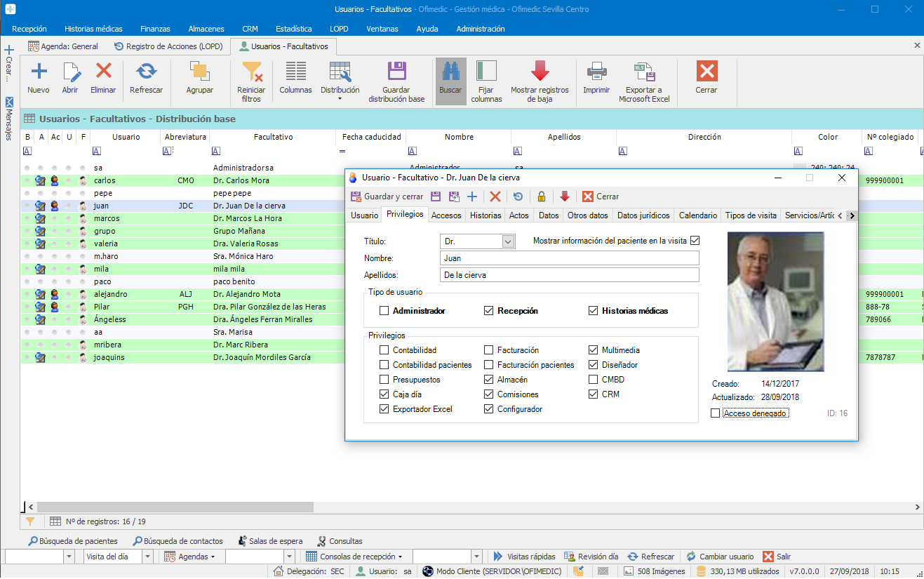924x579 pixels.
Task: Click the Reiniciar filtros funnel icon
Action: (251, 72)
